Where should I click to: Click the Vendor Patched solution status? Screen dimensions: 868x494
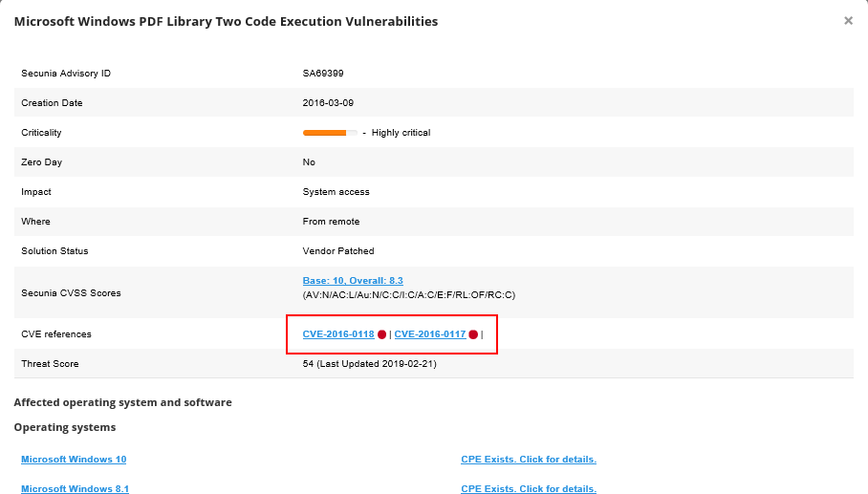click(338, 251)
